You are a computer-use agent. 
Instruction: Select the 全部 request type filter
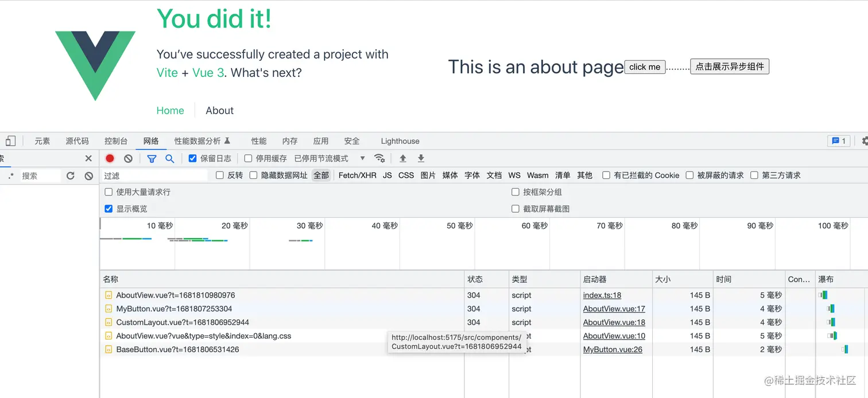coord(321,175)
